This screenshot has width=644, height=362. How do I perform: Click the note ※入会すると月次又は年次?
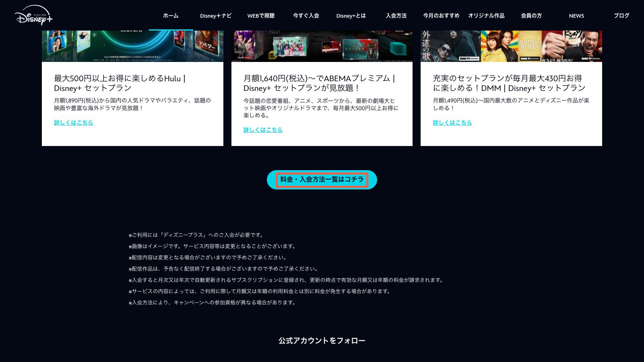point(287,280)
